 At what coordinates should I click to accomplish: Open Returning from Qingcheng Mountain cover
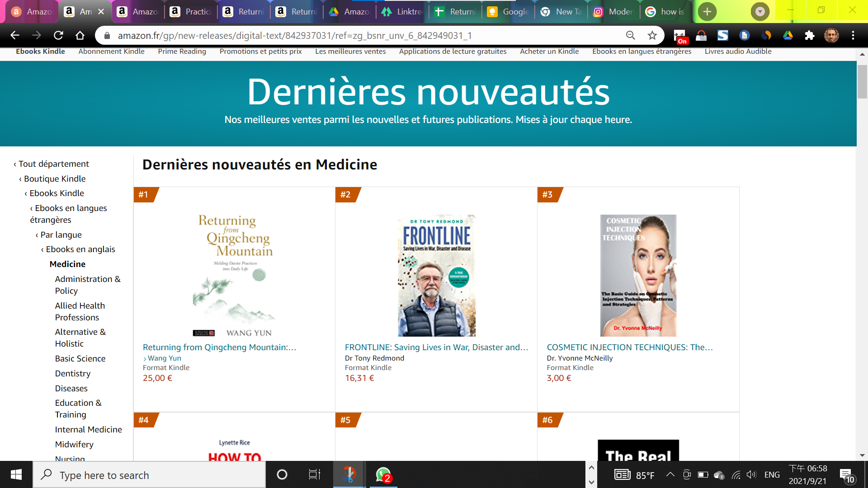(x=234, y=275)
